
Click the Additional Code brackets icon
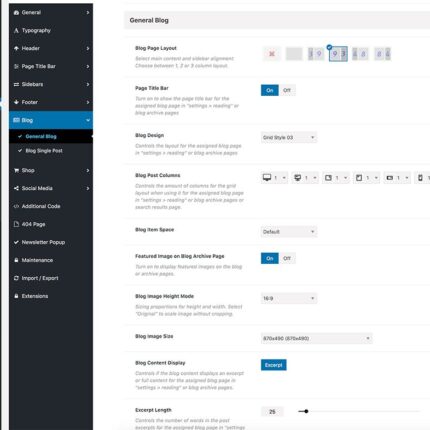pos(16,206)
